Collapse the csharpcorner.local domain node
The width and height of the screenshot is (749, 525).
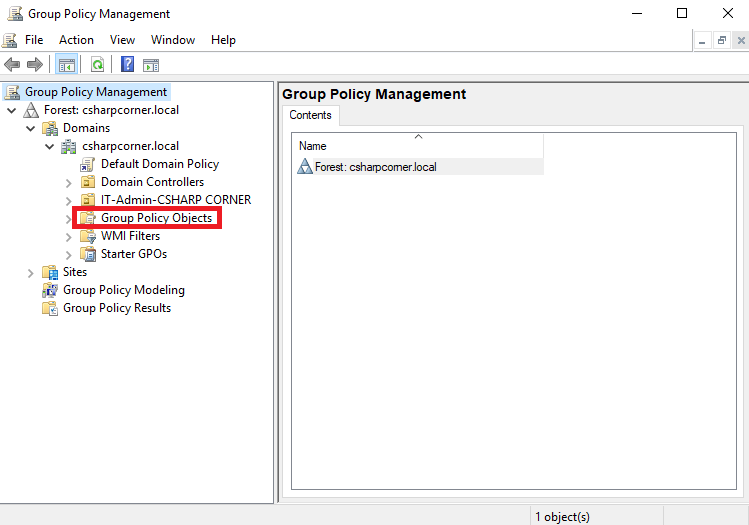point(50,147)
